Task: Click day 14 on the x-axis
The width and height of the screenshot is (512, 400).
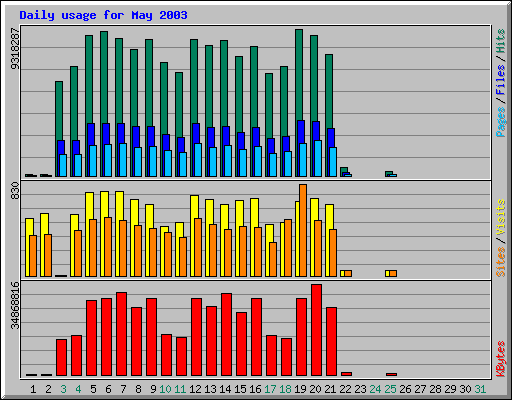Action: 225,389
